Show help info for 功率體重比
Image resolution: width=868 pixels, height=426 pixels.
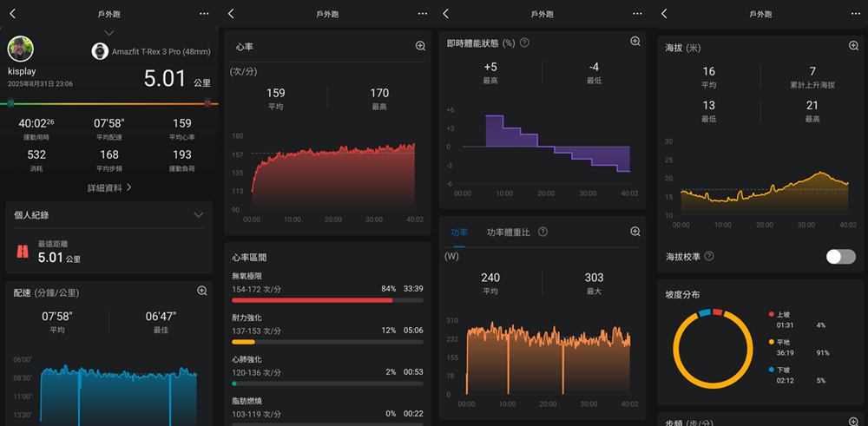pyautogui.click(x=542, y=233)
